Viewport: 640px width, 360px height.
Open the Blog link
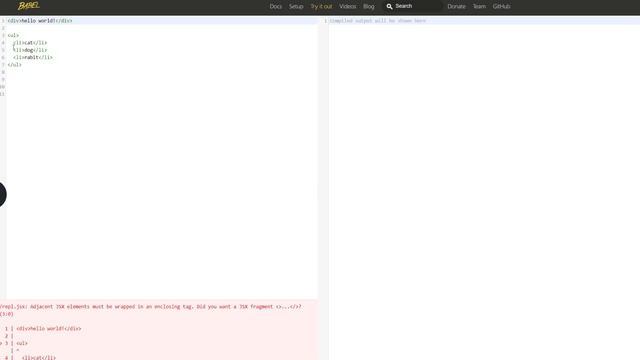[x=369, y=7]
